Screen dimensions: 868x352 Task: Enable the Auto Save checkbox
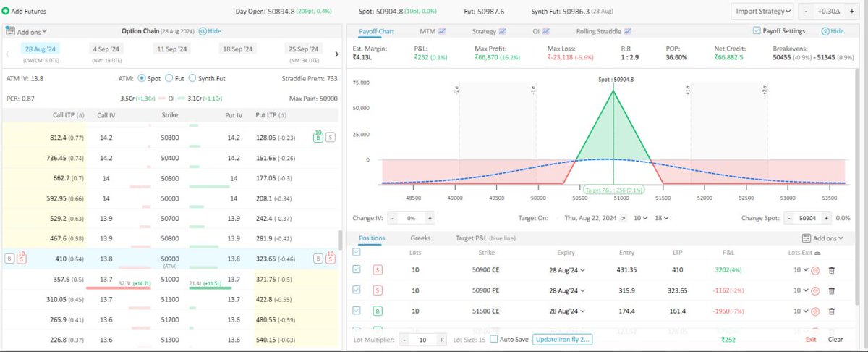pos(493,339)
